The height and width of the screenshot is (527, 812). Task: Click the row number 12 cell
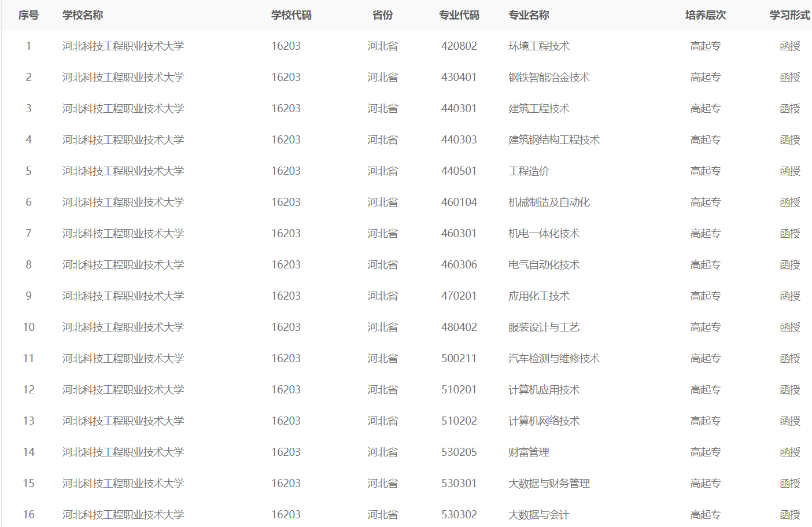tap(28, 390)
